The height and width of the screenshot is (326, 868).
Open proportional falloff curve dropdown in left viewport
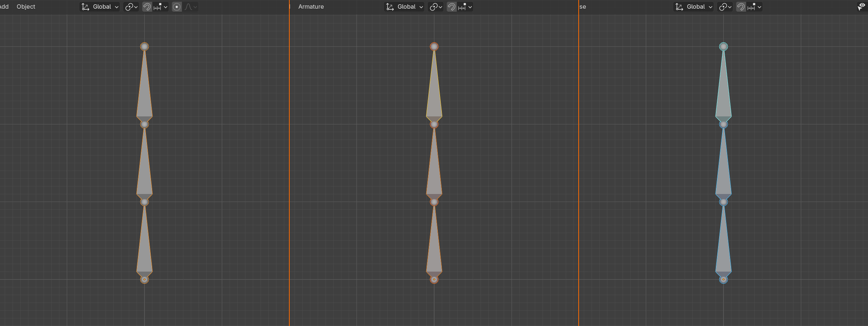(191, 7)
